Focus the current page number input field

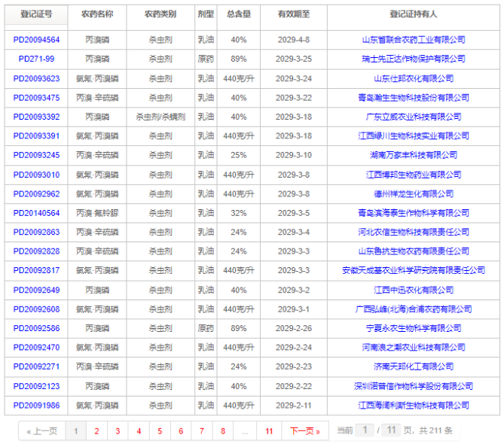point(365,430)
